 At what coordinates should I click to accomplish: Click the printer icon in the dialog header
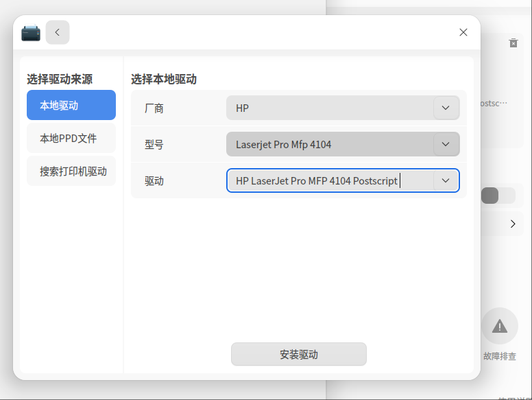31,33
